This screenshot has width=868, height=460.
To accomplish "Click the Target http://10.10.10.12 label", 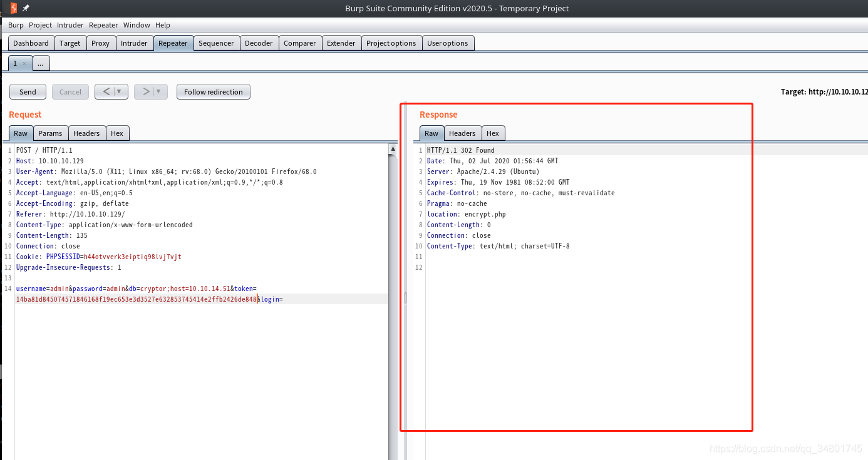I will click(x=824, y=91).
